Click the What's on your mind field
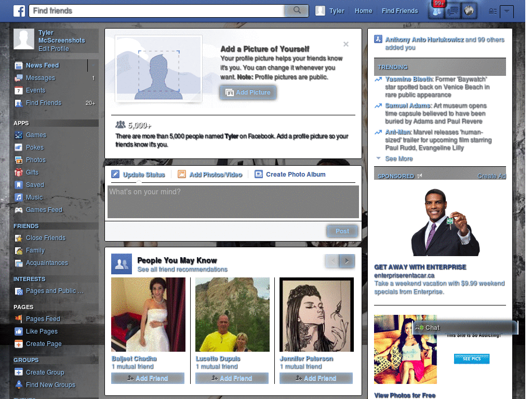 [233, 202]
